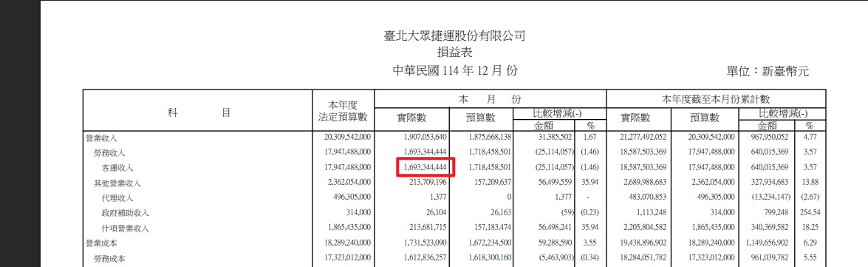Click the 什項營業收入 row label
868x267 pixels.
126,229
